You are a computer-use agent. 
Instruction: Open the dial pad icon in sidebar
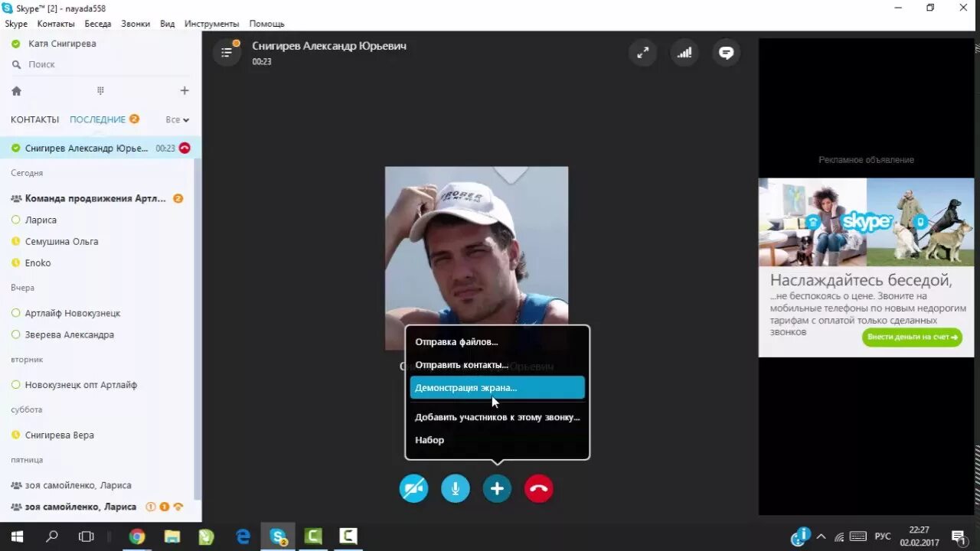pyautogui.click(x=100, y=90)
